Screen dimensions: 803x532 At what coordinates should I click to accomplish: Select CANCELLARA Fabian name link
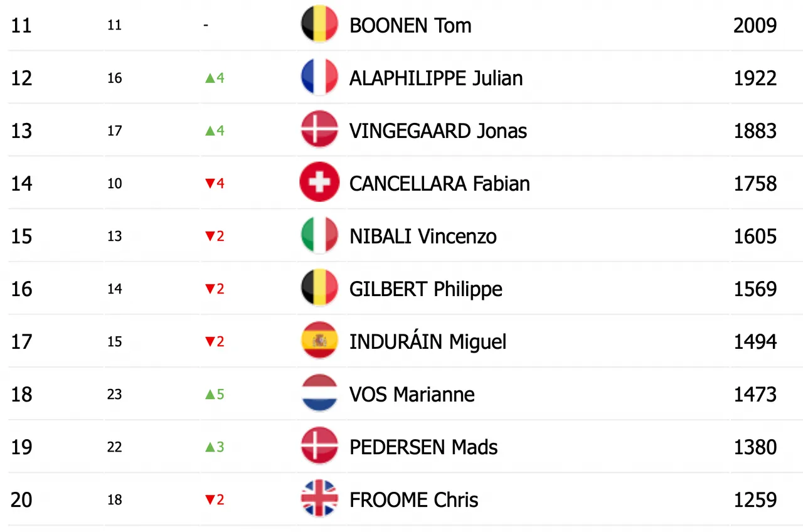pos(440,184)
